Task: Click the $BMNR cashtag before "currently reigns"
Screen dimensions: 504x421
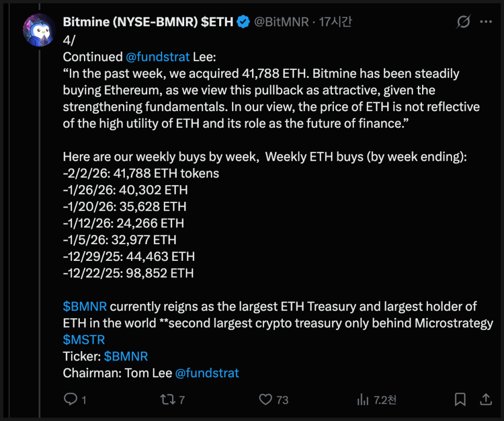Action: (85, 306)
